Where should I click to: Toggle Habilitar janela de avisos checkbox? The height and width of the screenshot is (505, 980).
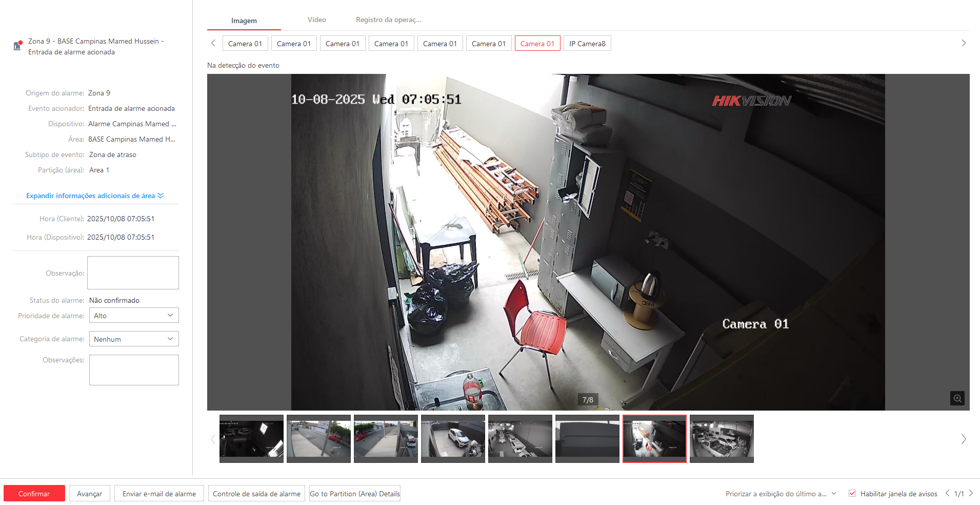click(x=852, y=493)
